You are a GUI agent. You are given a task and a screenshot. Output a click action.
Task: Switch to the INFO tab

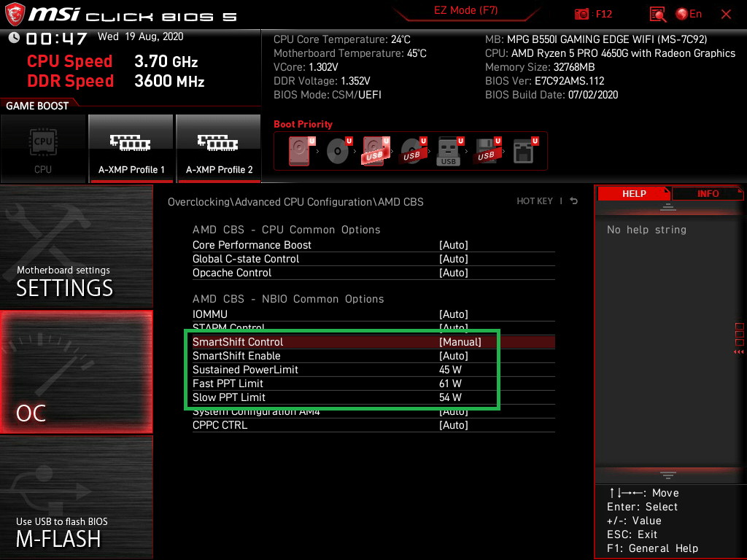tap(708, 194)
